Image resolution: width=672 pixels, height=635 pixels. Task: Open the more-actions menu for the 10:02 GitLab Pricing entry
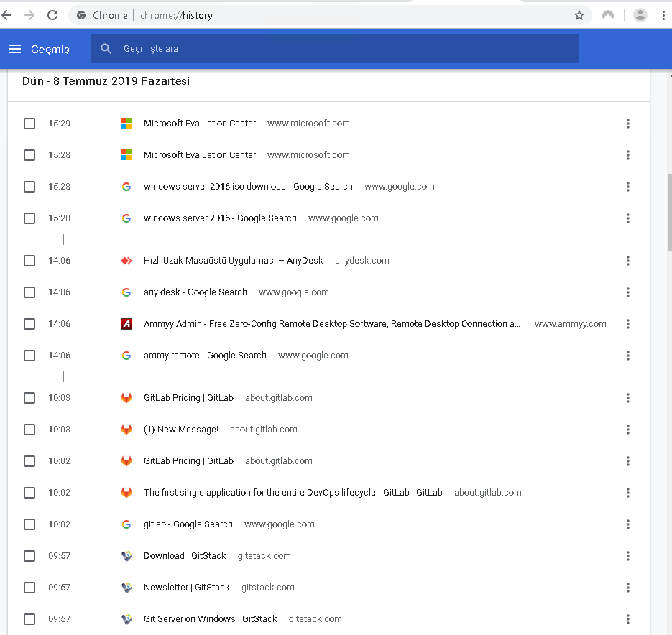pos(628,461)
